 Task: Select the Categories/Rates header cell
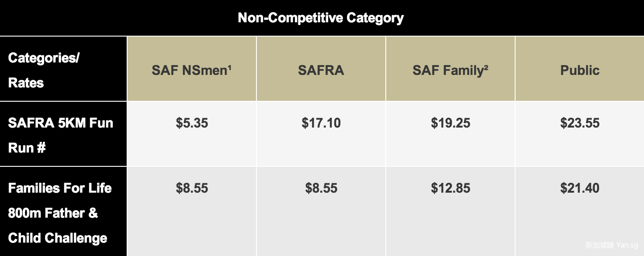[44, 70]
